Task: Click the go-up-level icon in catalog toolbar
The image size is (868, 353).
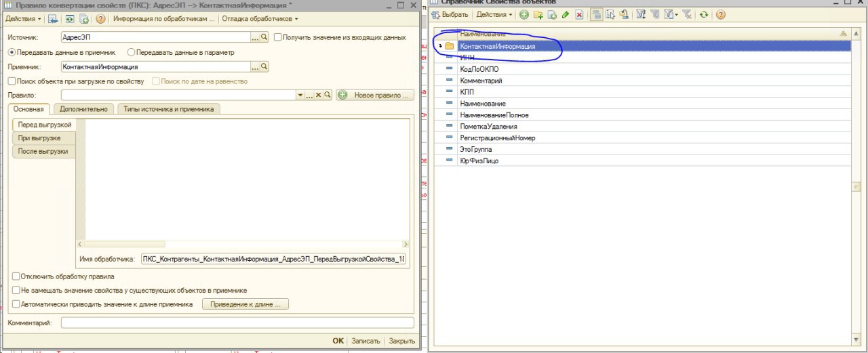Action: point(624,14)
